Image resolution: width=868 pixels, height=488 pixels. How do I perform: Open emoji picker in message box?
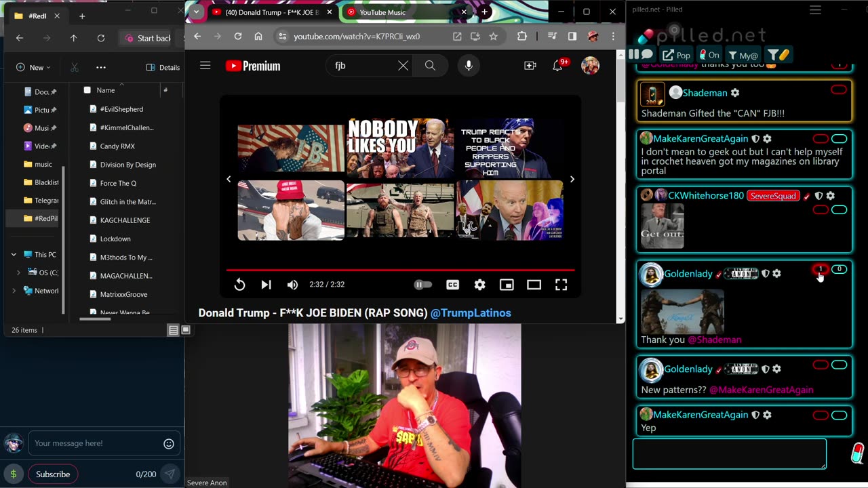[x=168, y=444]
